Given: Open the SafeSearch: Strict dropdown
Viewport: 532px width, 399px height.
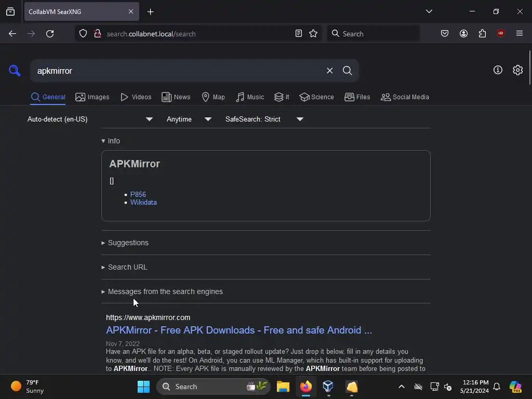Looking at the screenshot, I should (x=264, y=119).
